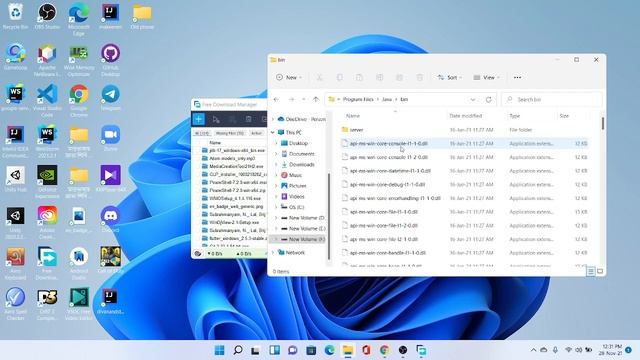
Task: Go back with Explorer's back arrow
Action: 276,99
